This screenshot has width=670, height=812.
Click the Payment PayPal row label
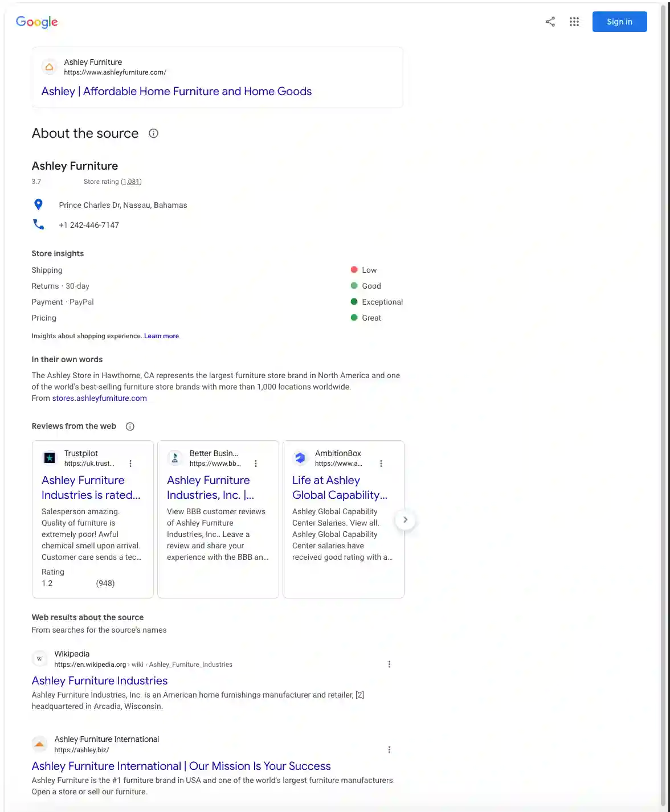click(63, 302)
